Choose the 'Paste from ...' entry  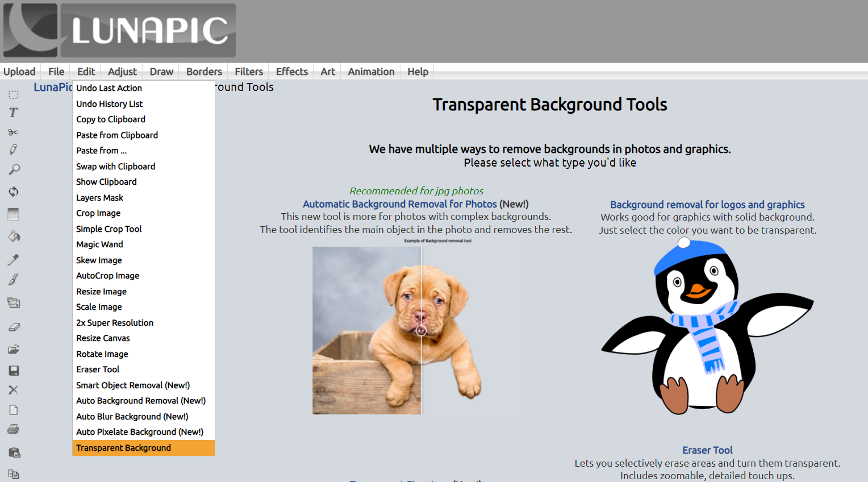tap(144, 151)
